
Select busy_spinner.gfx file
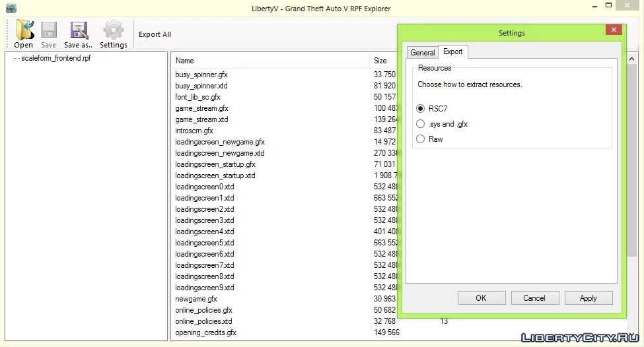pyautogui.click(x=201, y=75)
